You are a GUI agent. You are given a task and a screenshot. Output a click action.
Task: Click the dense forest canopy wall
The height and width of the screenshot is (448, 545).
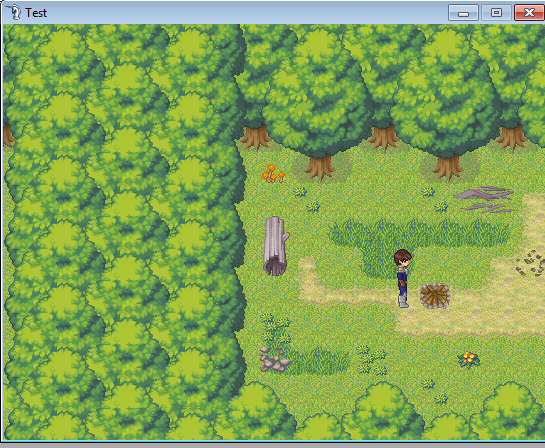[x=123, y=231]
